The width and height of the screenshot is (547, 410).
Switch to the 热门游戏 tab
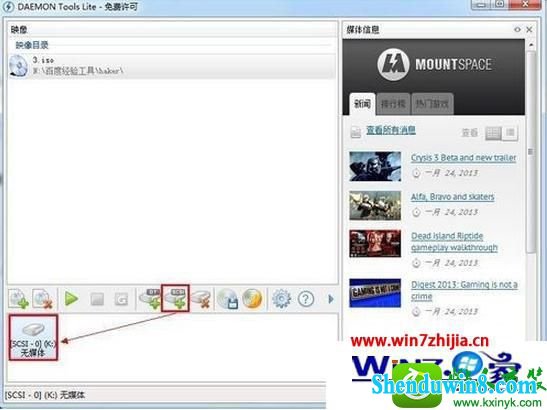(x=432, y=104)
